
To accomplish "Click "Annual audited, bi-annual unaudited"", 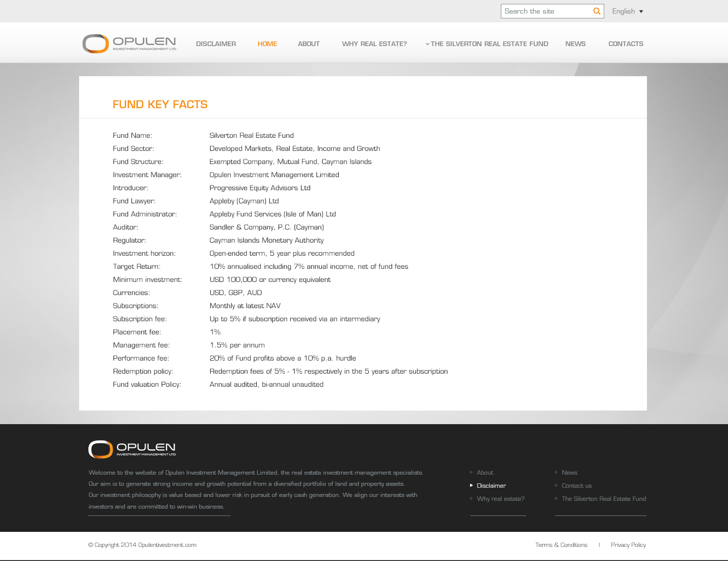I will click(x=266, y=384).
